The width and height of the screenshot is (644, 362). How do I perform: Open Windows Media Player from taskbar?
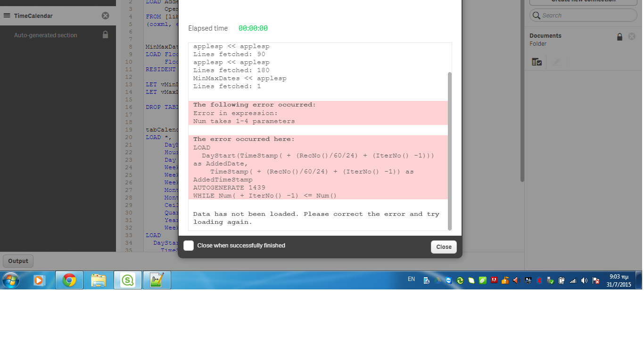39,280
